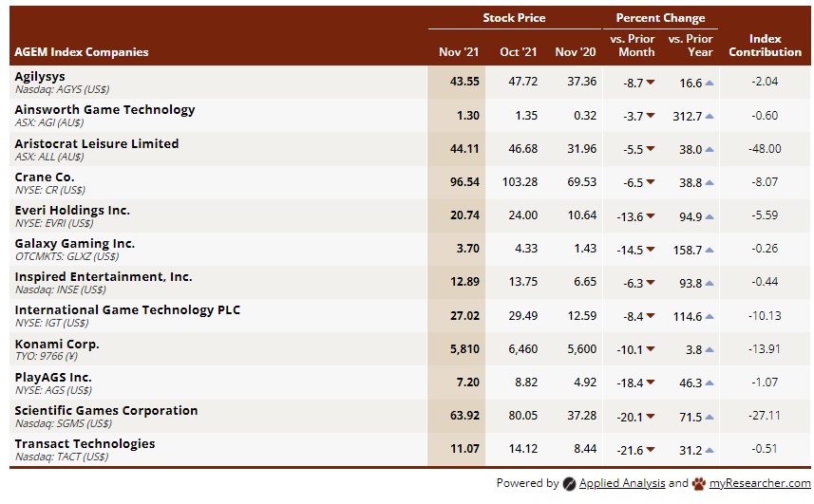Viewport: 814px width, 504px height.
Task: Select Inspired Entertainment, Inc. name
Action: click(x=104, y=277)
